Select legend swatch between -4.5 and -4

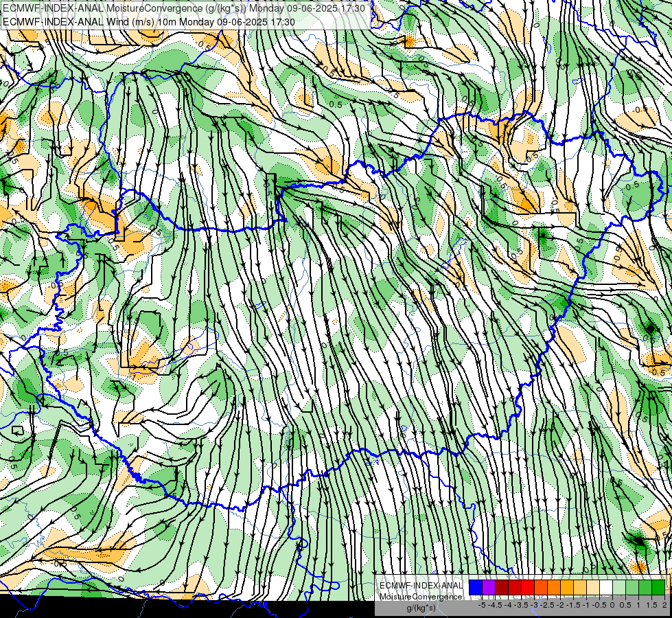coord(502,588)
